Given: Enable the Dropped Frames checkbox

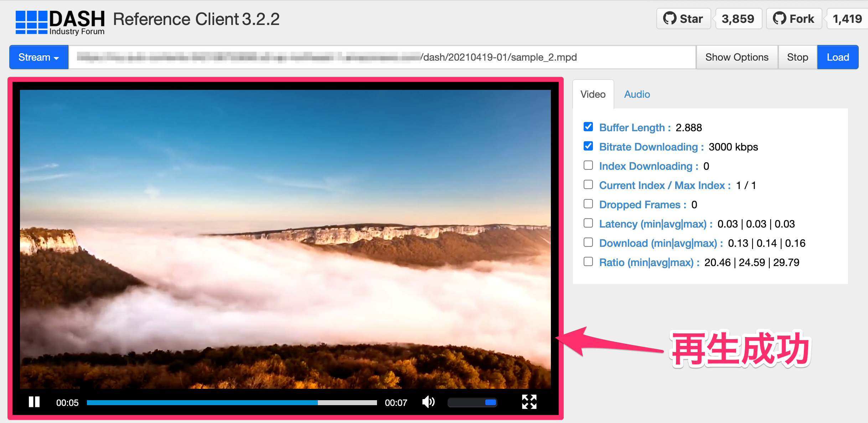Looking at the screenshot, I should 588,204.
